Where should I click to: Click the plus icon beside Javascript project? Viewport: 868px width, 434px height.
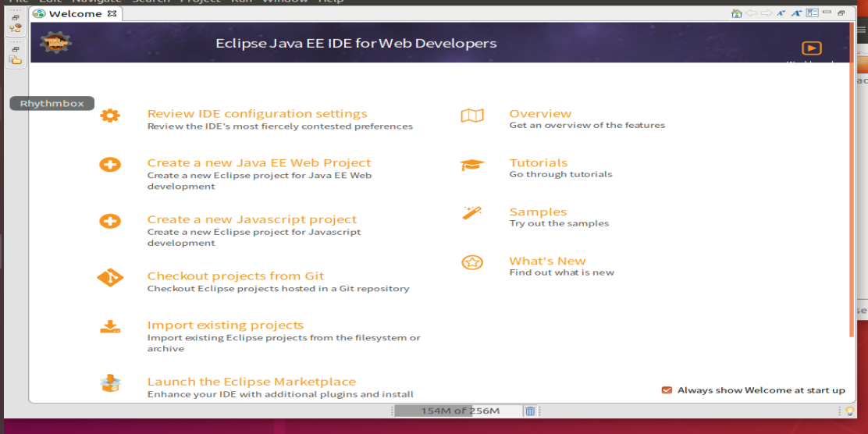(x=110, y=221)
